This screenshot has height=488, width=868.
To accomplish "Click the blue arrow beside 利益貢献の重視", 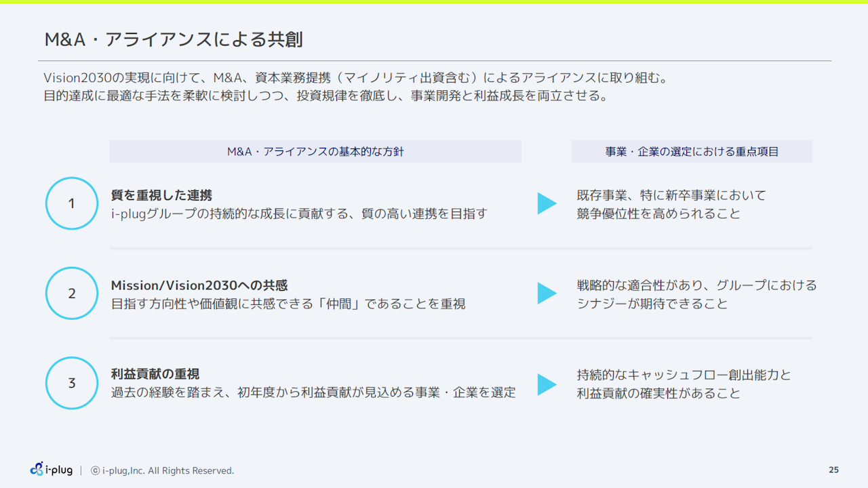I will click(x=546, y=384).
